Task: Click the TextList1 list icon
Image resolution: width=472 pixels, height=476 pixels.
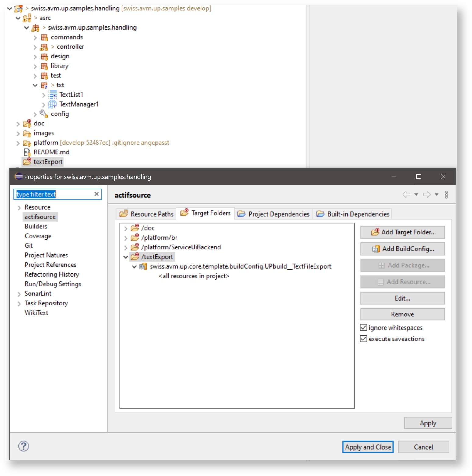Action: (x=52, y=95)
